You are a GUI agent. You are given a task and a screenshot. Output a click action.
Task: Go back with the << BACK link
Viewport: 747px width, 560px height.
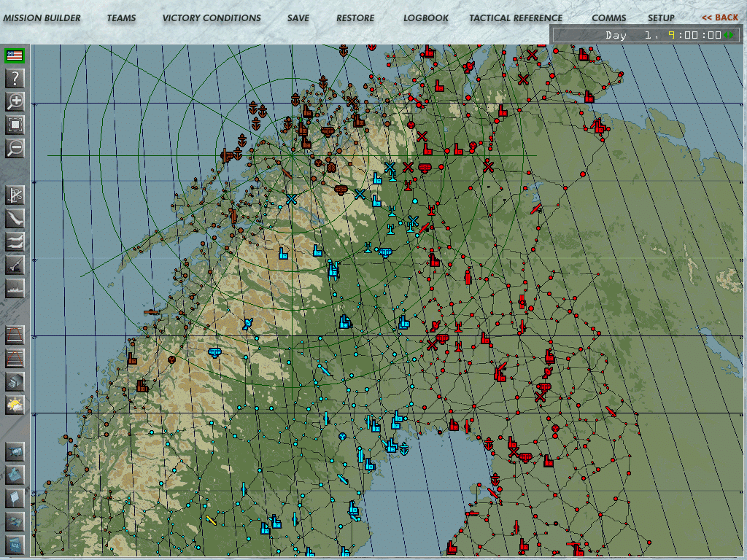pyautogui.click(x=720, y=17)
